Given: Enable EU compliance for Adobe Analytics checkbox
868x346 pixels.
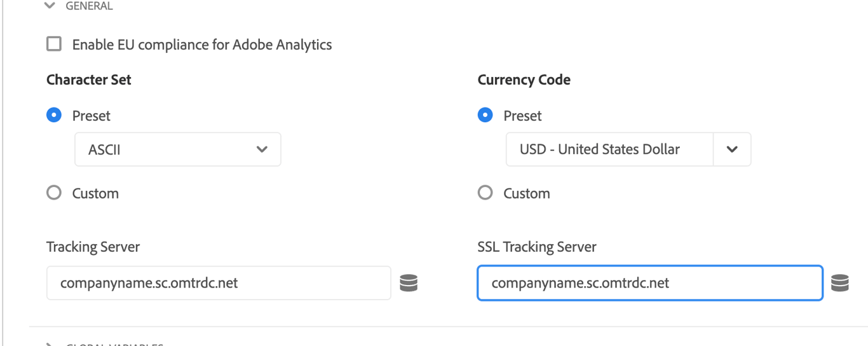Looking at the screenshot, I should point(55,45).
